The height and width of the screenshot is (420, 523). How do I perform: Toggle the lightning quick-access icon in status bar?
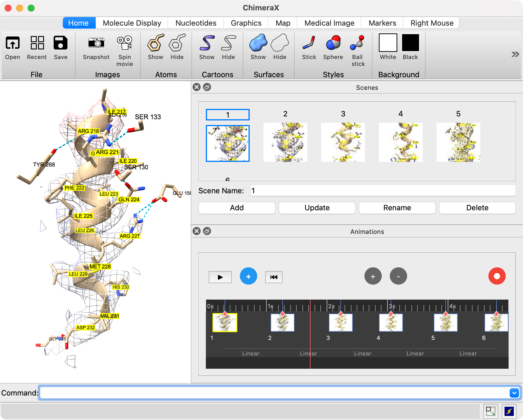[509, 411]
